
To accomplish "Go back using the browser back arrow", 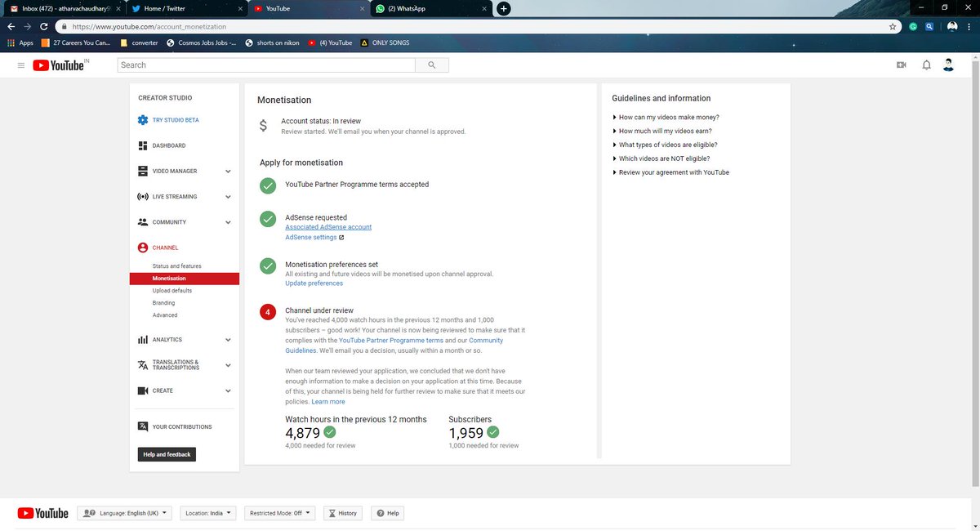I will 10,26.
